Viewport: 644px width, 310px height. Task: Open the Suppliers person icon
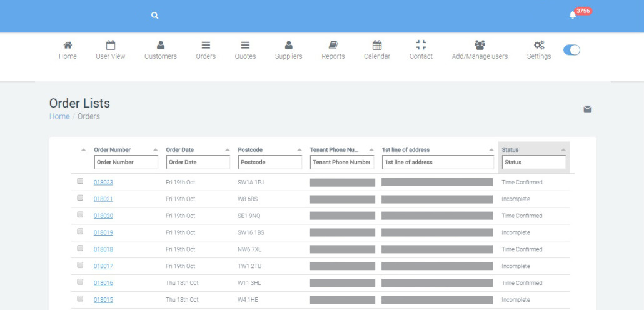[289, 45]
